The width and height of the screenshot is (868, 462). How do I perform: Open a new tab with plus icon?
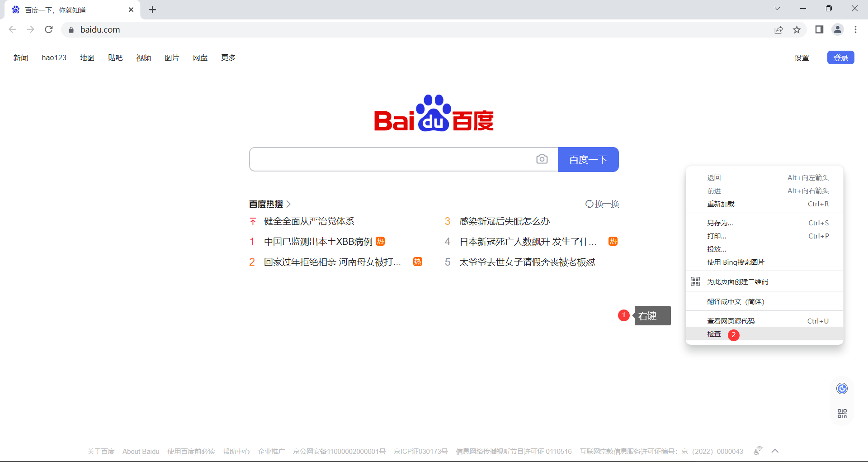click(152, 10)
